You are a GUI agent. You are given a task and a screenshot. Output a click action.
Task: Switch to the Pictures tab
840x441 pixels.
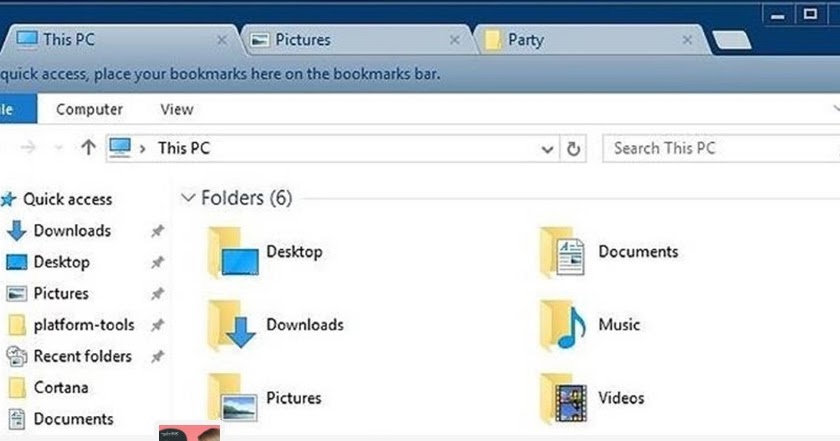[356, 40]
